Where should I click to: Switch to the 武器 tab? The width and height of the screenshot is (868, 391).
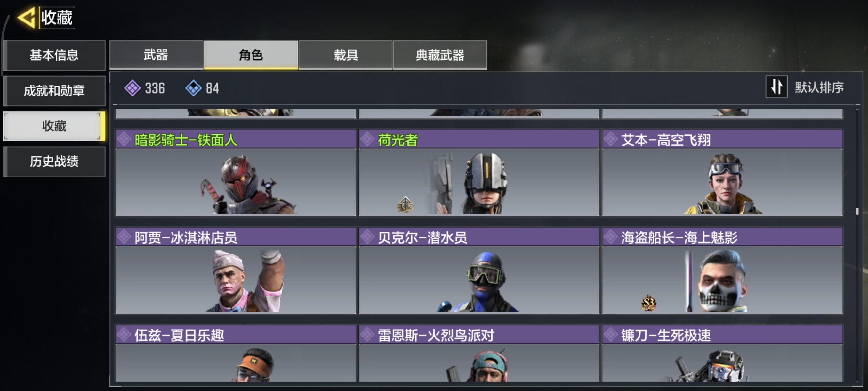[x=156, y=55]
